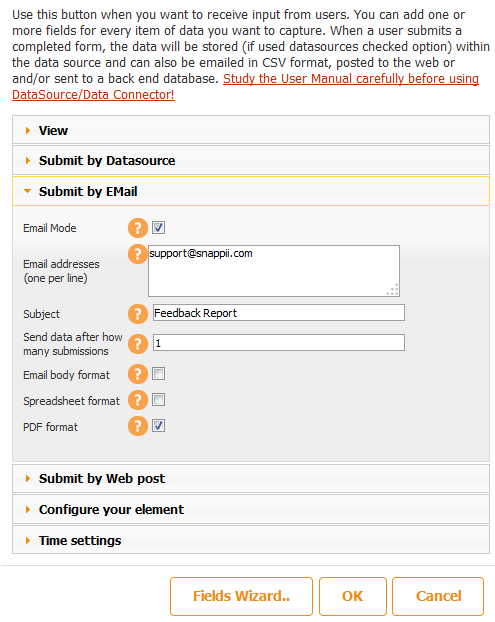Open the Subject field help icon
The width and height of the screenshot is (495, 622).
click(138, 314)
